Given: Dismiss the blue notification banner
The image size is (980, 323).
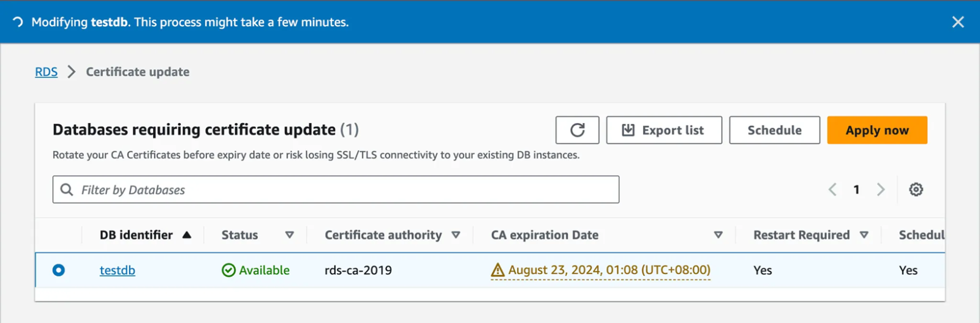Looking at the screenshot, I should point(958,22).
